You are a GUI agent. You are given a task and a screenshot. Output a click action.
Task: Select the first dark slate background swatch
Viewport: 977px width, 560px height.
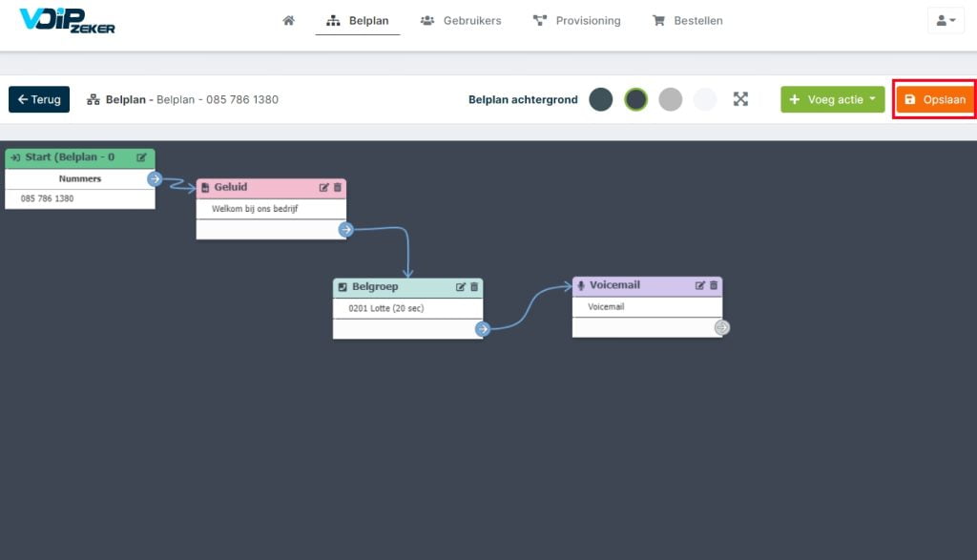pos(601,99)
